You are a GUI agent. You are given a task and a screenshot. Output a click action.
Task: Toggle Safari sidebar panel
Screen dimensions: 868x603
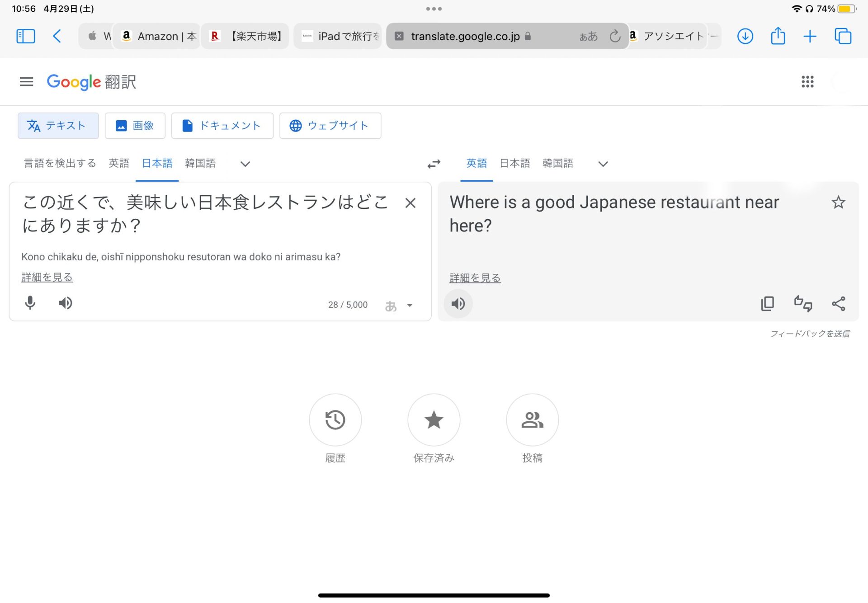(26, 36)
